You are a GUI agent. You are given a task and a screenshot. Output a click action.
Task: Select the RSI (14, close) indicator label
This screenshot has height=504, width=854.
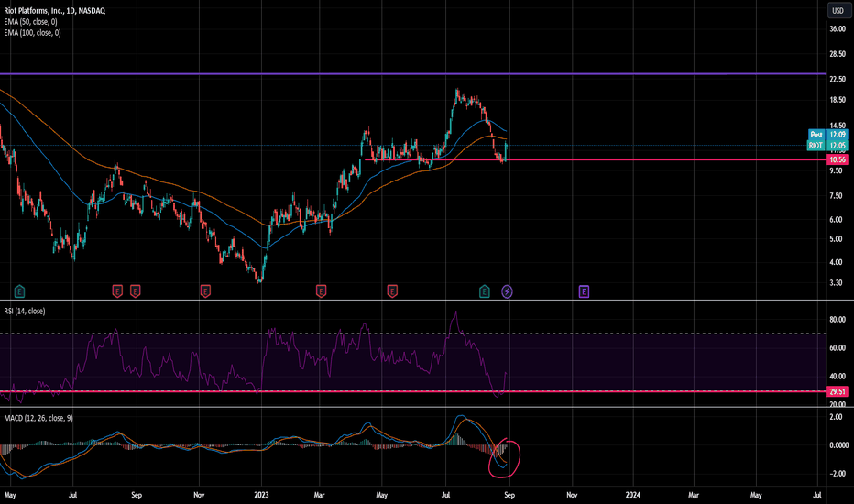click(x=25, y=312)
